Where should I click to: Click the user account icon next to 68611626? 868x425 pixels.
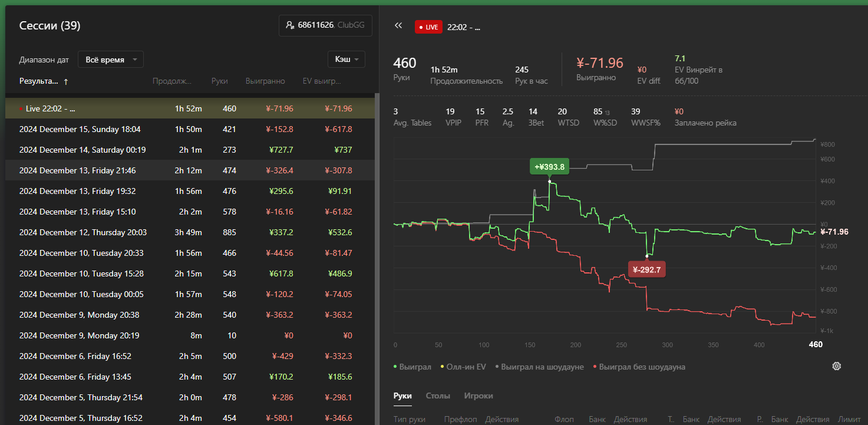(289, 25)
